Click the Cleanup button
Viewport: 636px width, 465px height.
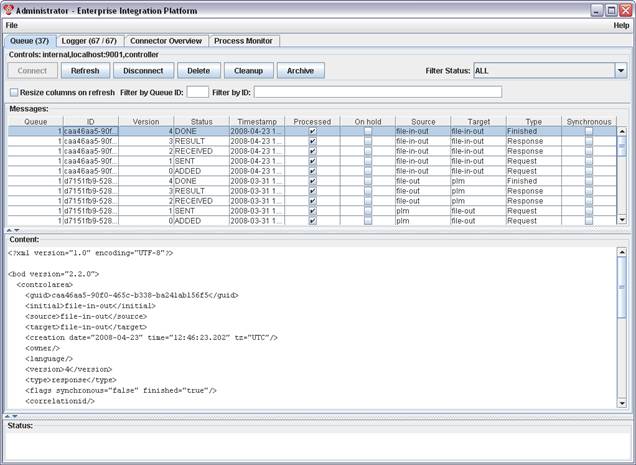(x=249, y=71)
